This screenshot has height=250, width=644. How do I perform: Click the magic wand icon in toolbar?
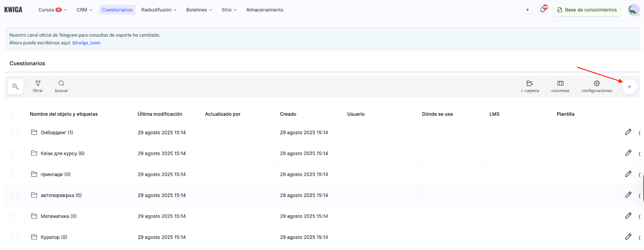coord(15,87)
